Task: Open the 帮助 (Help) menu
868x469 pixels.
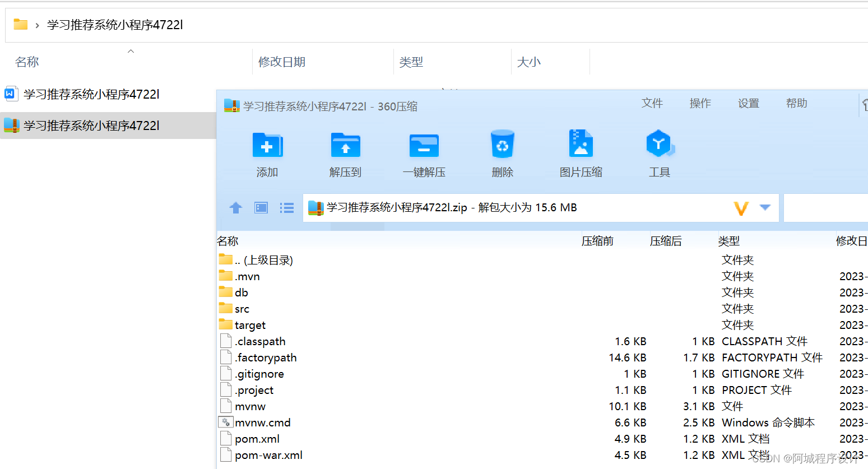Action: coord(796,103)
